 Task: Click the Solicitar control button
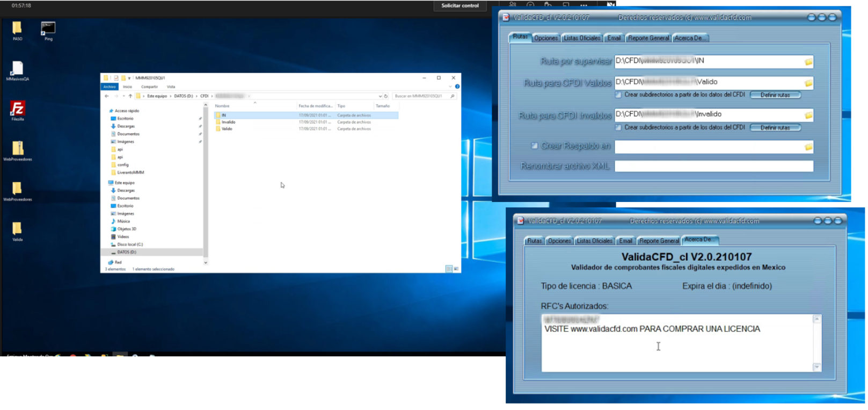tap(459, 5)
